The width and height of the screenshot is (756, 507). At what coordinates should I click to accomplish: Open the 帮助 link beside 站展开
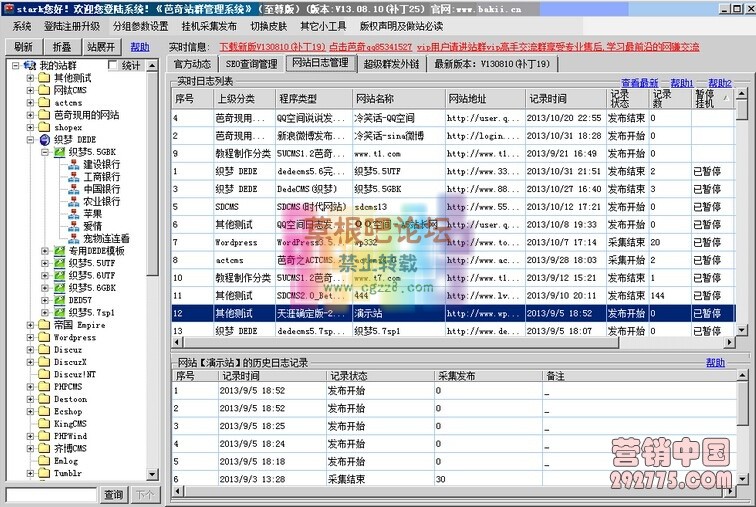(140, 47)
